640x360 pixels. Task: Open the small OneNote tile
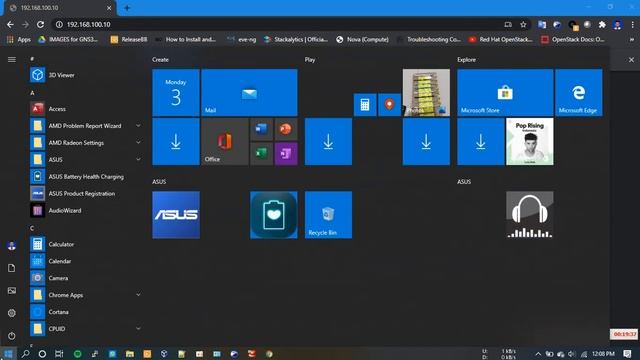point(286,154)
